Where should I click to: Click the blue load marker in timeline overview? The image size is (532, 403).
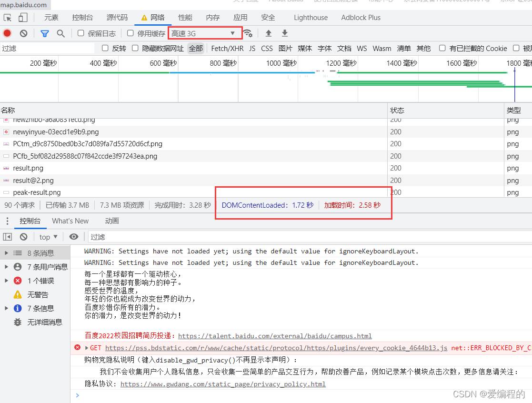pyautogui.click(x=514, y=85)
